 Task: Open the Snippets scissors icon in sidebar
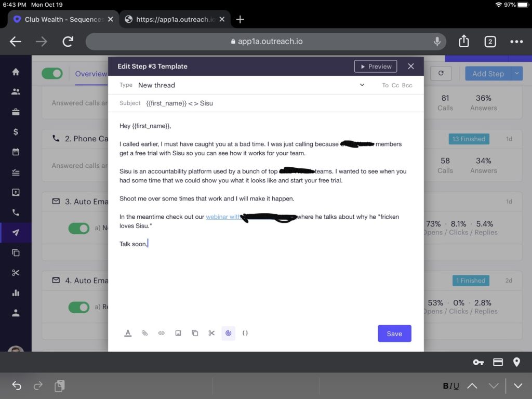[x=16, y=273]
